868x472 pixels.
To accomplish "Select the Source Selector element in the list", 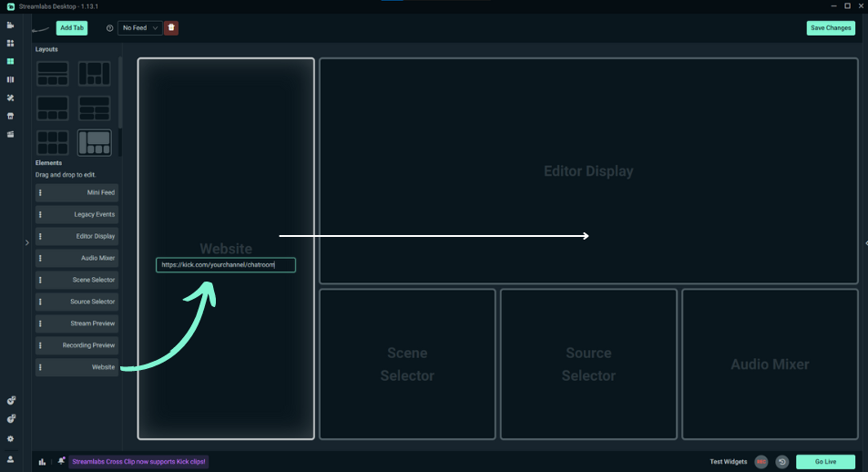I will pos(77,302).
